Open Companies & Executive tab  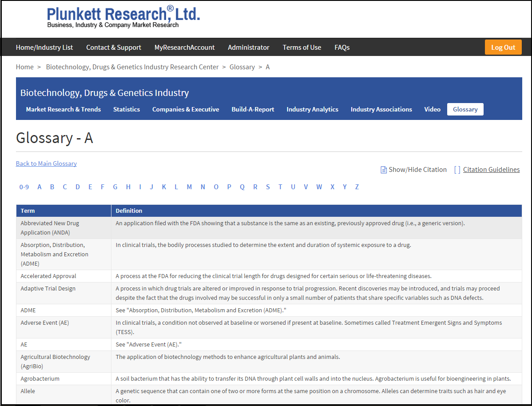coord(186,109)
